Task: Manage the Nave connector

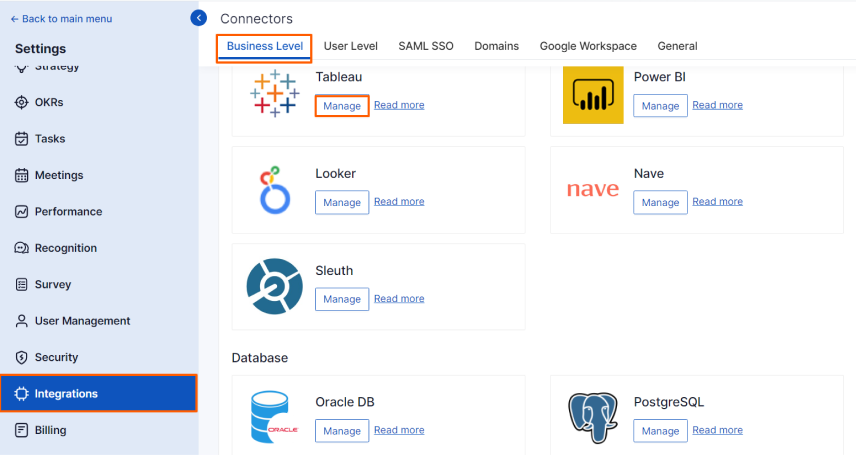Action: tap(660, 202)
